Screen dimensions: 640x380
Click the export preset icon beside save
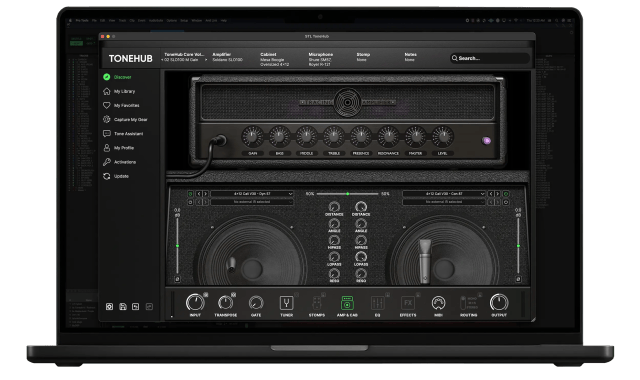point(136,307)
